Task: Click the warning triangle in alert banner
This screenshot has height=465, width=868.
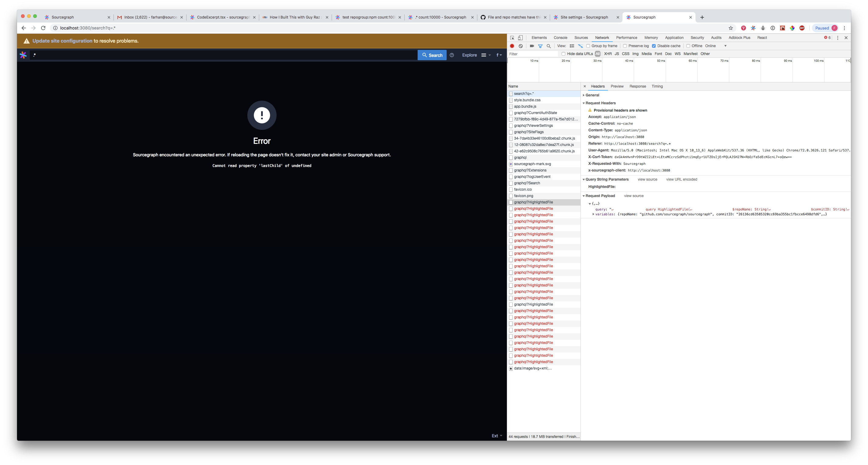Action: (26, 41)
